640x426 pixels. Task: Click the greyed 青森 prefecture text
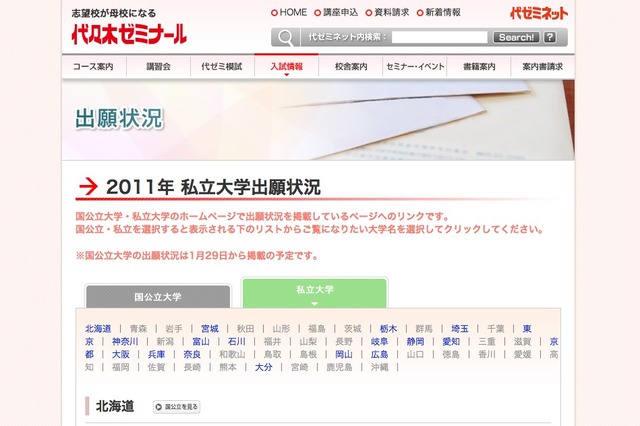click(x=138, y=328)
